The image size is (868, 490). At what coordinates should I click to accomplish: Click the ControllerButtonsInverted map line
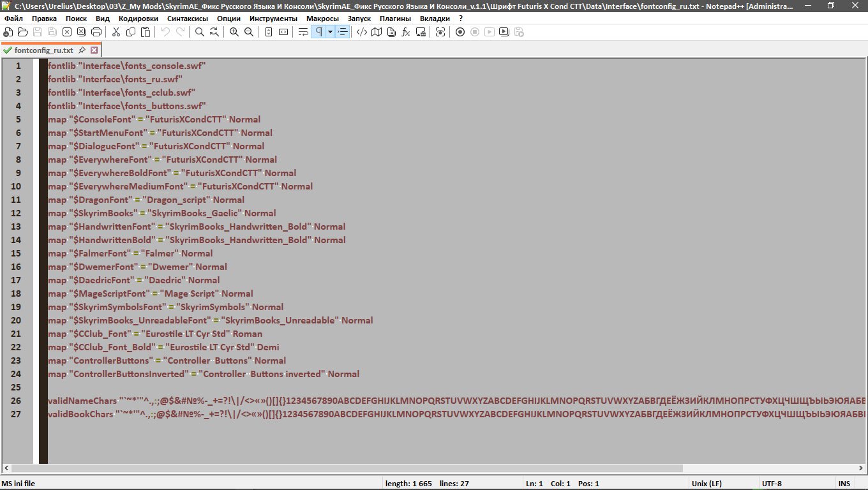[204, 374]
